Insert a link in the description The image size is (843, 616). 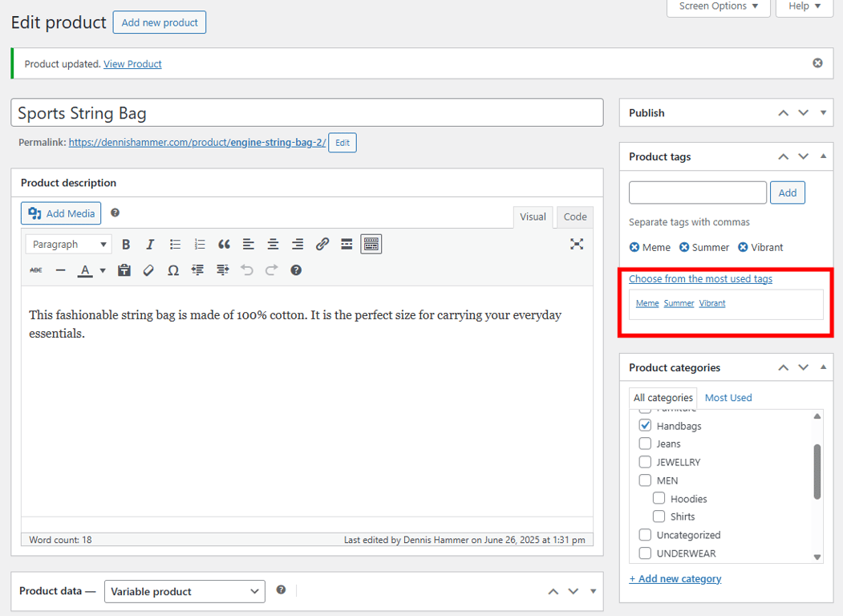(x=322, y=244)
